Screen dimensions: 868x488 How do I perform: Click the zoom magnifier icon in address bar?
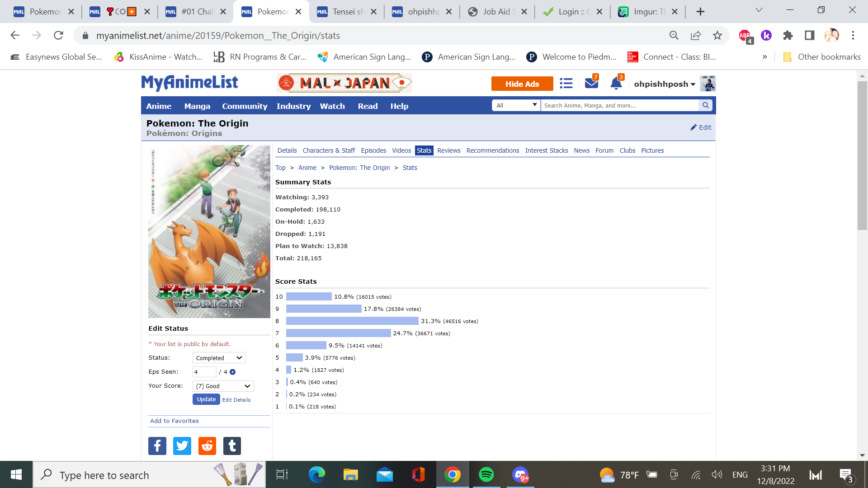674,35
